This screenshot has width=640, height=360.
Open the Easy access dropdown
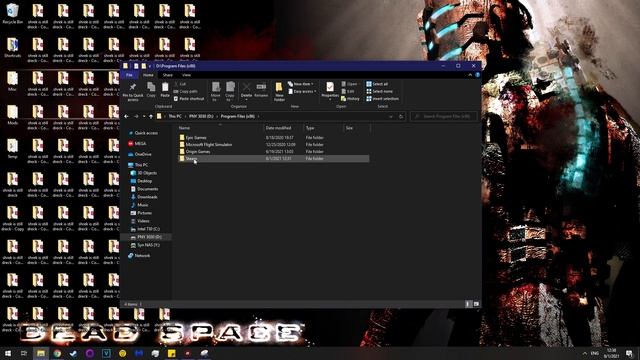pos(302,91)
